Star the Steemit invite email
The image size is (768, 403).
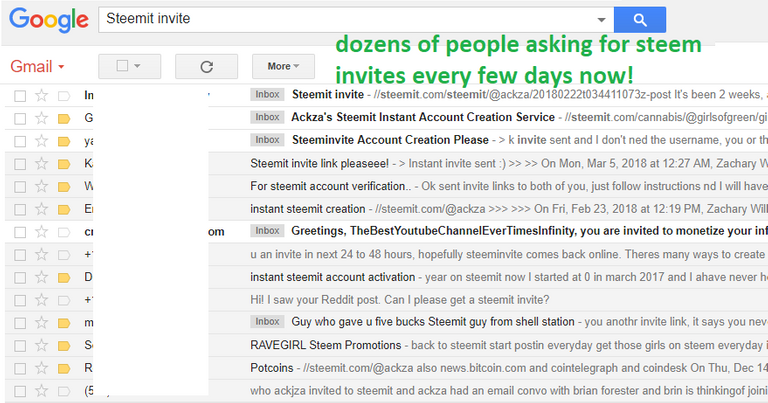(41, 96)
